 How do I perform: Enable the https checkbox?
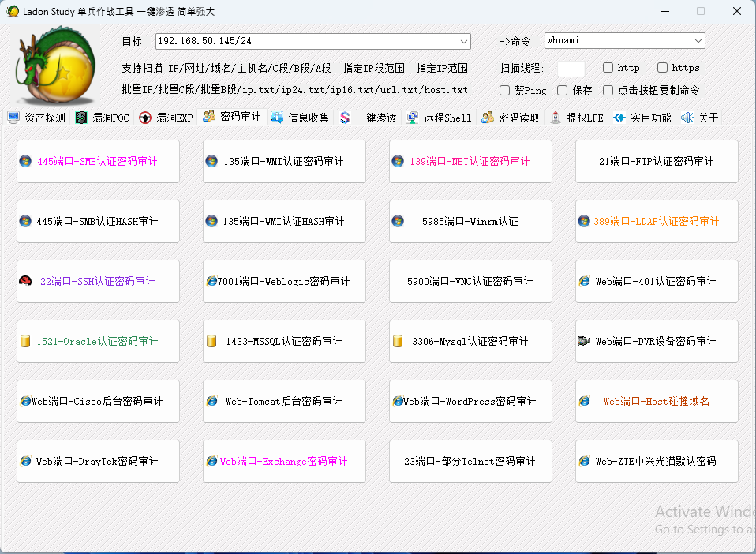[662, 68]
